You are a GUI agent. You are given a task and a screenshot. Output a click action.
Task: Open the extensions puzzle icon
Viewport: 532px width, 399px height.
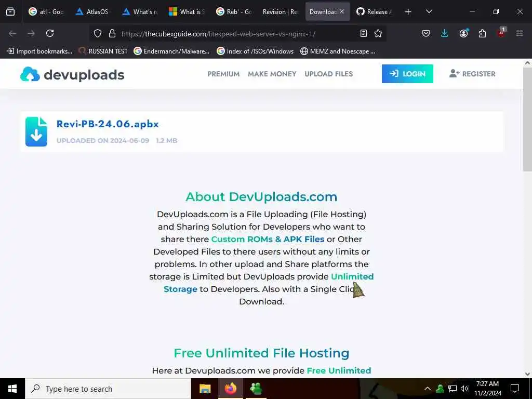pos(482,33)
